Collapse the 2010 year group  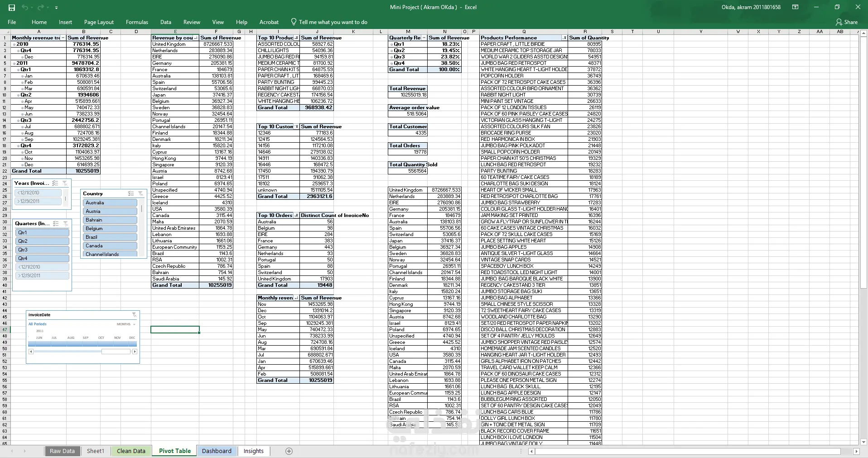[x=14, y=44]
